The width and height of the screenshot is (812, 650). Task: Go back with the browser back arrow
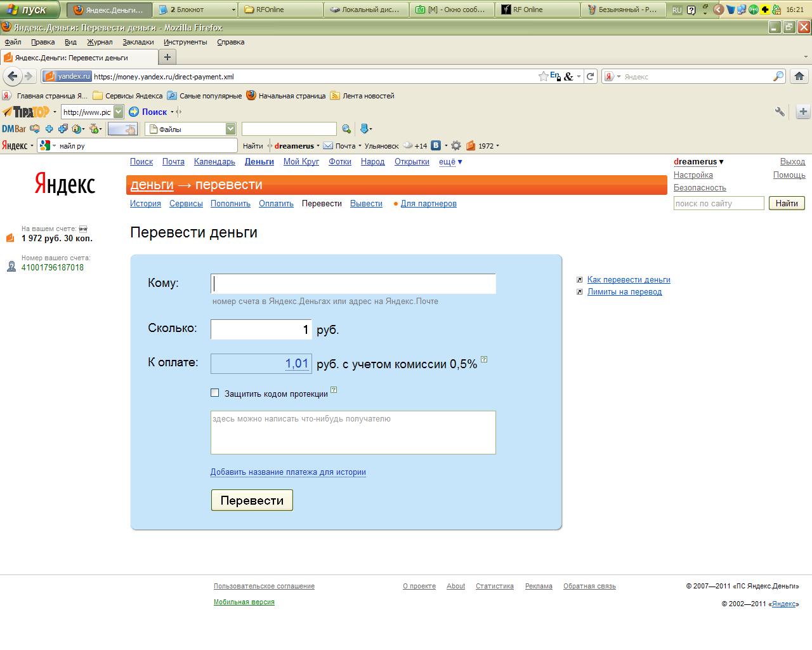coord(12,76)
